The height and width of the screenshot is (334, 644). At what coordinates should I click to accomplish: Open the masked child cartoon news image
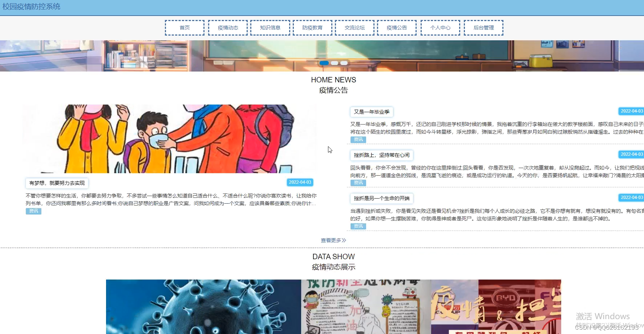(169, 139)
